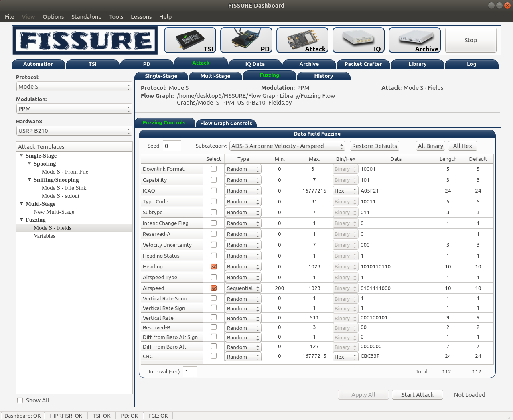Click the CRC data value CBC33F

point(396,356)
